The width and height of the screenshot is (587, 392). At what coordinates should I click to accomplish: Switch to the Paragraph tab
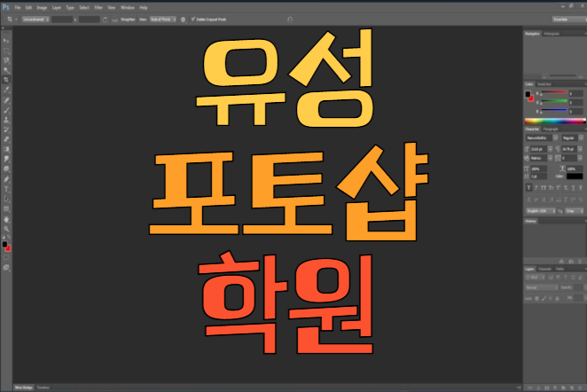tap(551, 129)
